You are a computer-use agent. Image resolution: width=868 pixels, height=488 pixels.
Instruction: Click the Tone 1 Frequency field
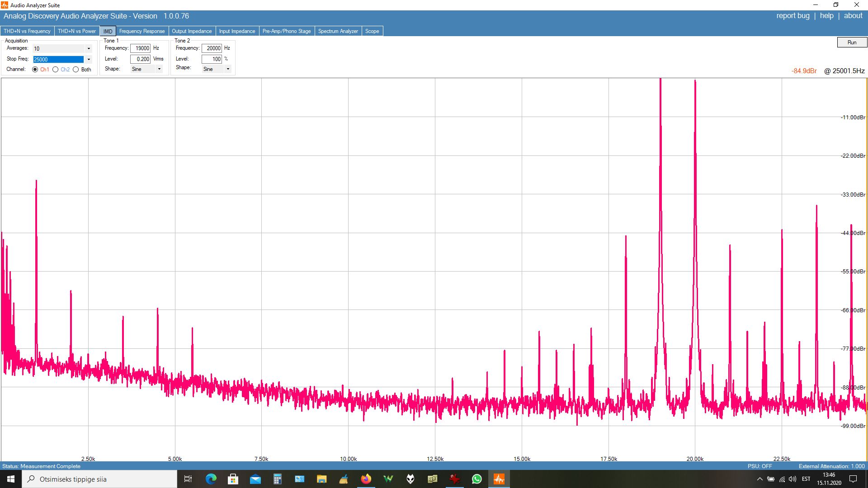pyautogui.click(x=140, y=48)
